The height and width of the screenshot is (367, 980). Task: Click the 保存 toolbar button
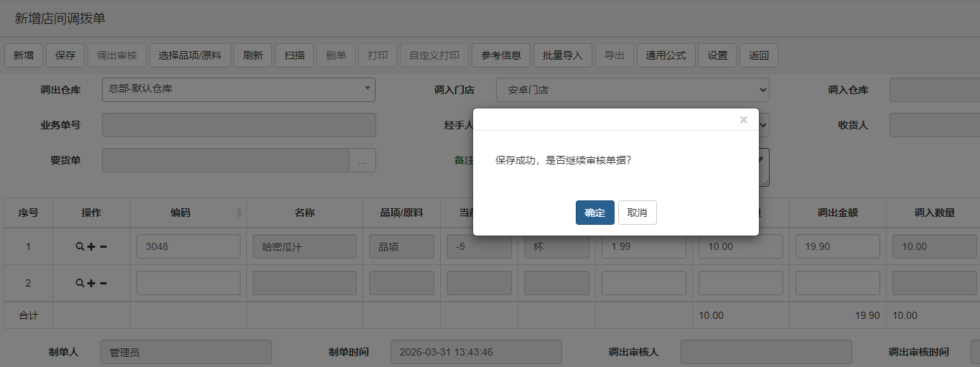pos(65,55)
